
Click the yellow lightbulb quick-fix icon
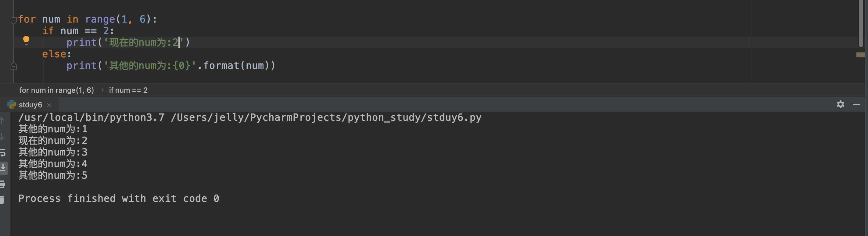click(26, 40)
